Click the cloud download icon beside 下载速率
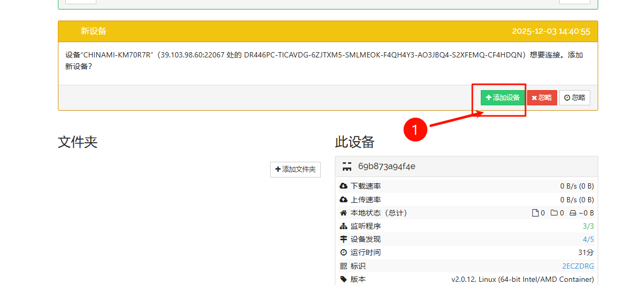The width and height of the screenshot is (644, 285). 344,186
